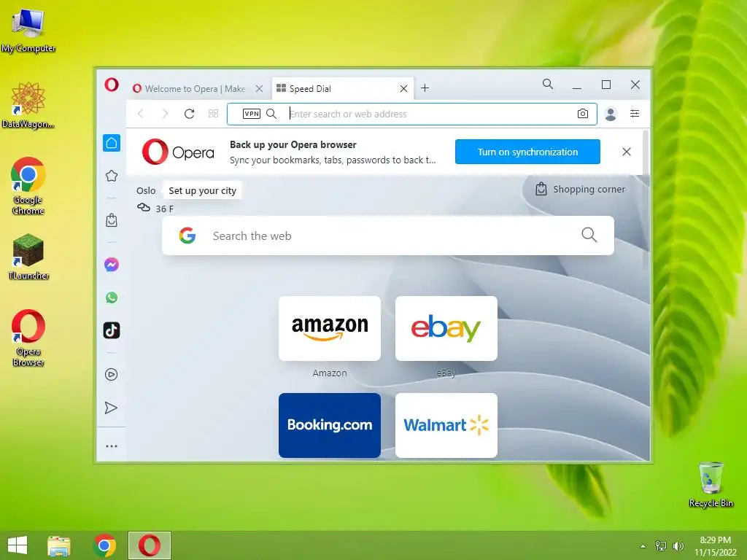Viewport: 747px width, 560px height.
Task: Open the Opera main menu logo
Action: coord(112,85)
